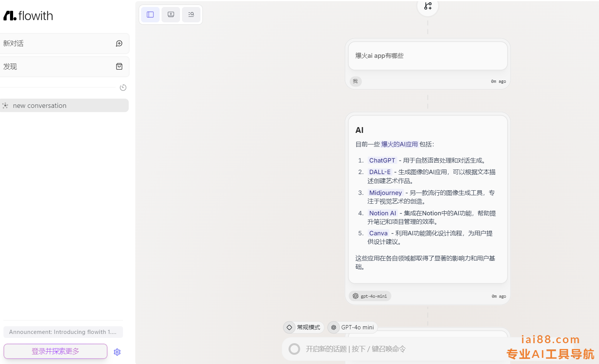Click the Notion AI keyword link
The width and height of the screenshot is (599, 364).
382,213
